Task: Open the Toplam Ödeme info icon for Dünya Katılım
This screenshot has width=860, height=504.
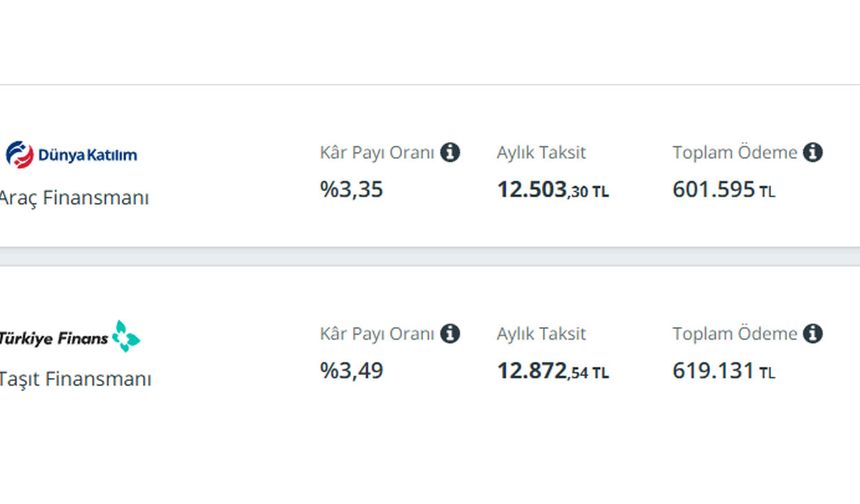Action: click(812, 152)
